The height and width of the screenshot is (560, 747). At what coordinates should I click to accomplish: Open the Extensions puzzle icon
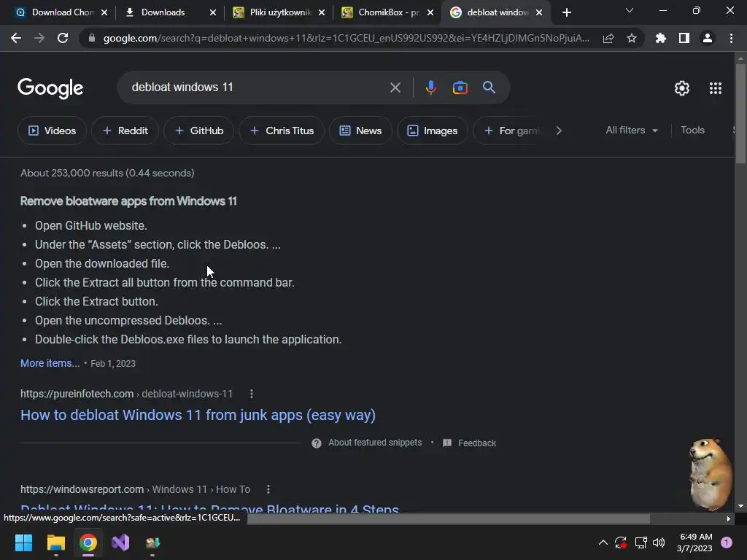coord(660,38)
